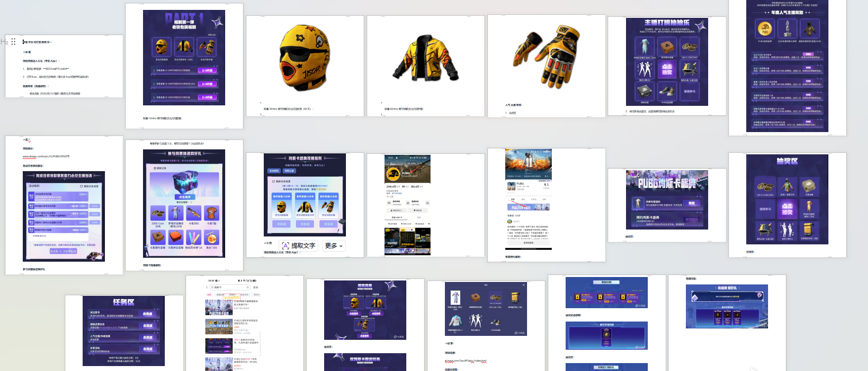868x371 pixels.
Task: Click the six-dot block drag handle
Action: click(13, 42)
